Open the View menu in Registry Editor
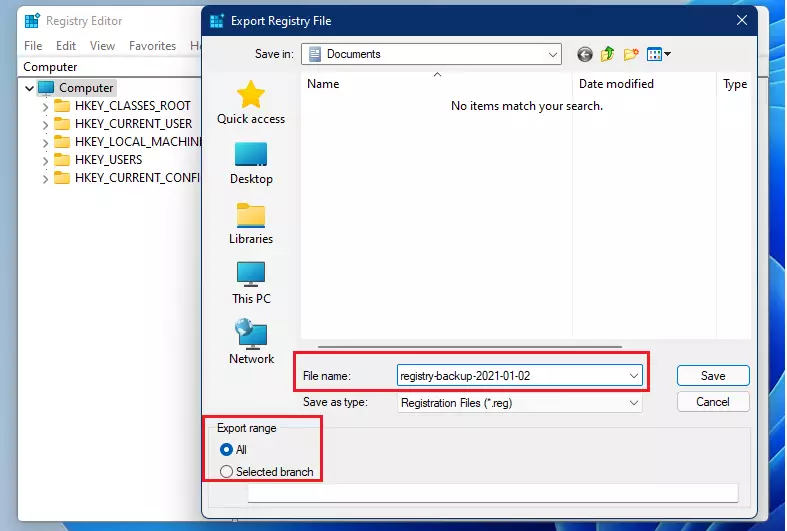Image resolution: width=787 pixels, height=531 pixels. pos(102,46)
